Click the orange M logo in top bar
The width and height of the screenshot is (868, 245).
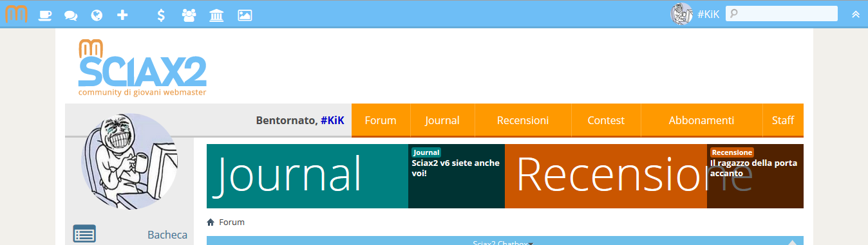pyautogui.click(x=16, y=14)
